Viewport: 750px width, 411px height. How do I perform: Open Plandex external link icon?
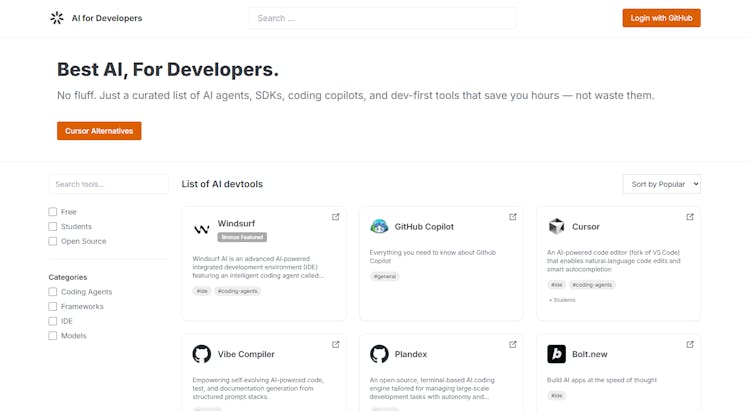pos(513,345)
